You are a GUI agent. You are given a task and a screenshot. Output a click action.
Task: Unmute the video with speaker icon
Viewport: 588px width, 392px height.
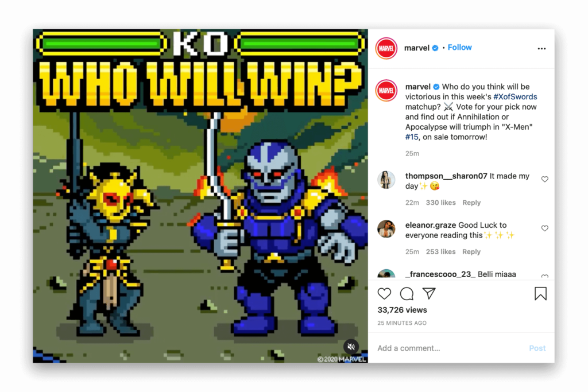[351, 347]
